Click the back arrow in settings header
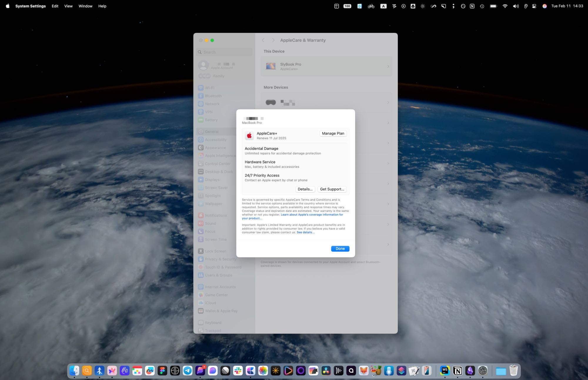This screenshot has width=588, height=380. point(263,40)
